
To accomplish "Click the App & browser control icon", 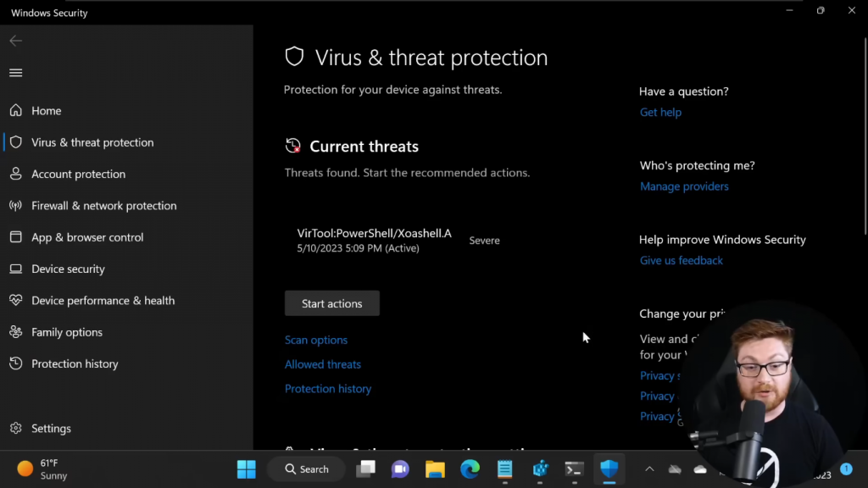I will 15,237.
